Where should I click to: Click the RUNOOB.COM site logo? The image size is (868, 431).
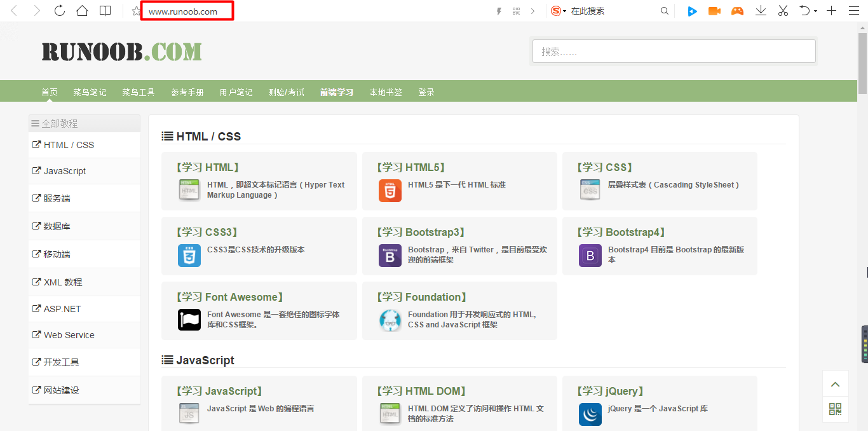click(x=122, y=51)
